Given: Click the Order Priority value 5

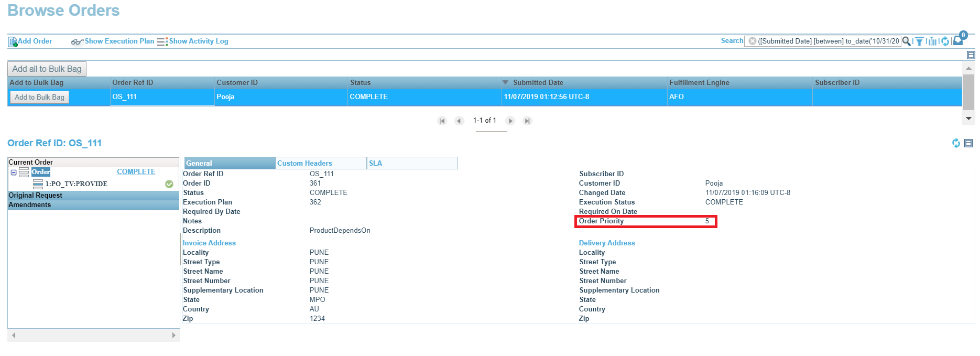Looking at the screenshot, I should tap(707, 221).
